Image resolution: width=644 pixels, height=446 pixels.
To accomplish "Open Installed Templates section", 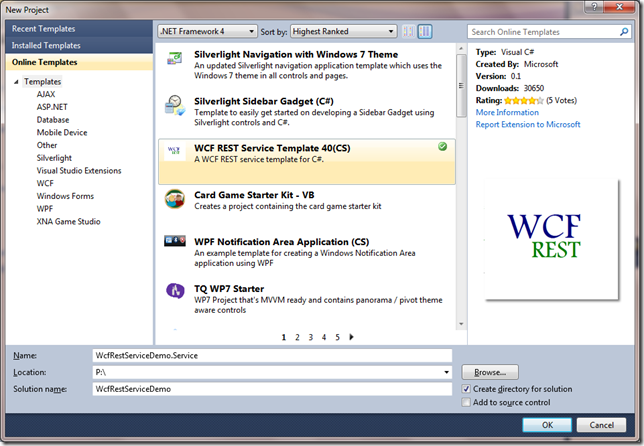I will tap(79, 45).
